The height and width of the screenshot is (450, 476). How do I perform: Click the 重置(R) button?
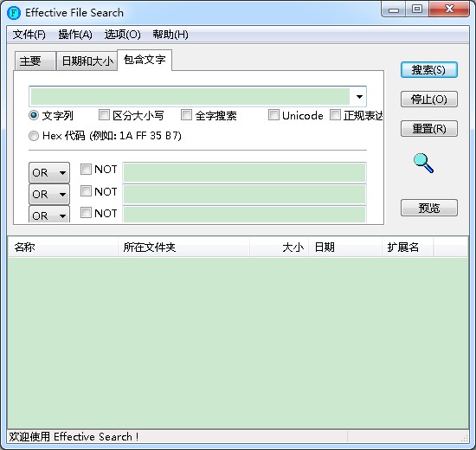pos(429,129)
